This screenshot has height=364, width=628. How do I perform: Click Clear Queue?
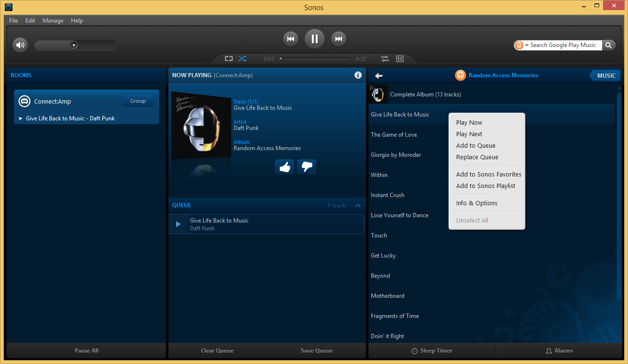pos(217,351)
